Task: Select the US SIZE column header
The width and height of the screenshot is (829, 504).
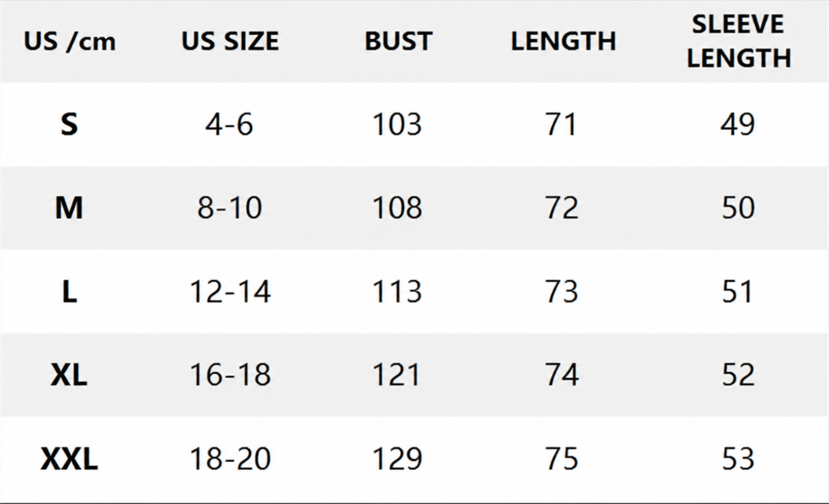Action: tap(230, 41)
